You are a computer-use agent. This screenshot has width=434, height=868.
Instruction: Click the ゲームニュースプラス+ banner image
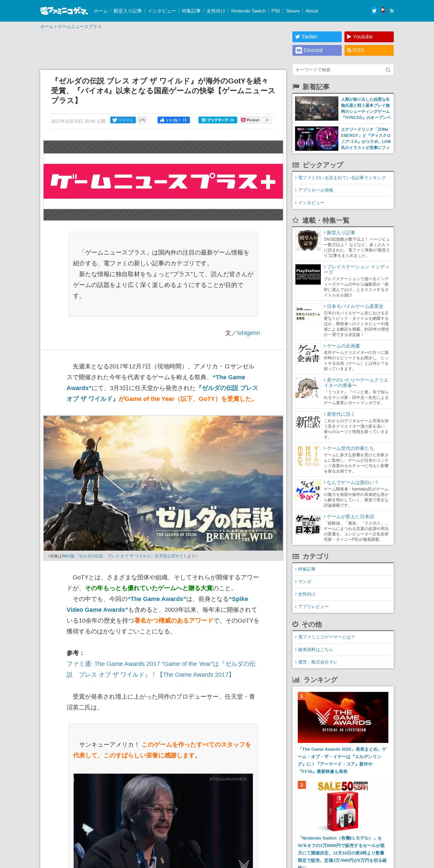tap(163, 180)
